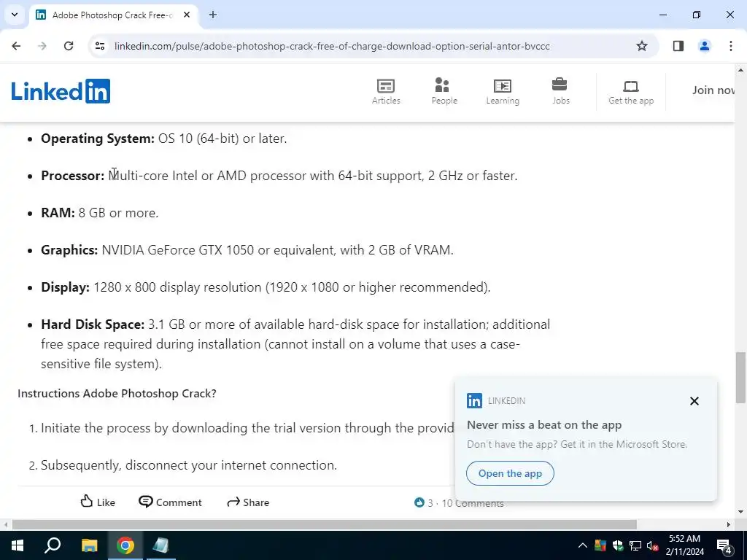Image resolution: width=747 pixels, height=560 pixels.
Task: Reload the current page
Action: (69, 46)
